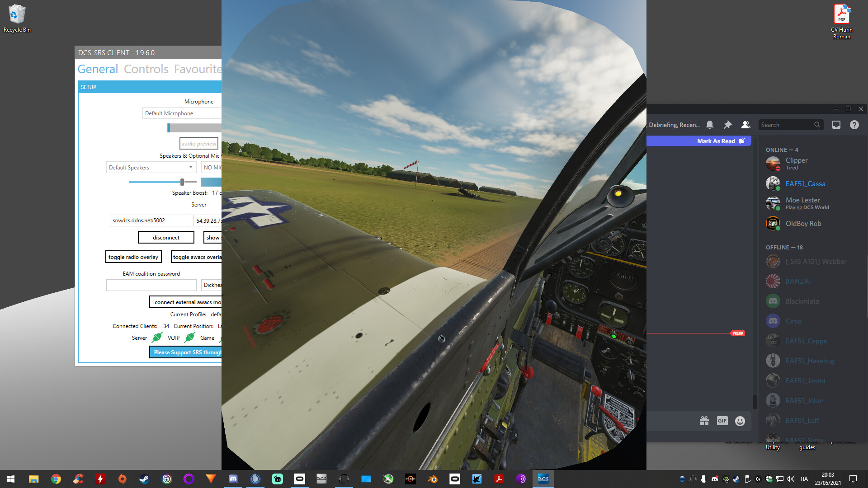Open the Default Microphone dropdown
The height and width of the screenshot is (488, 868).
182,113
